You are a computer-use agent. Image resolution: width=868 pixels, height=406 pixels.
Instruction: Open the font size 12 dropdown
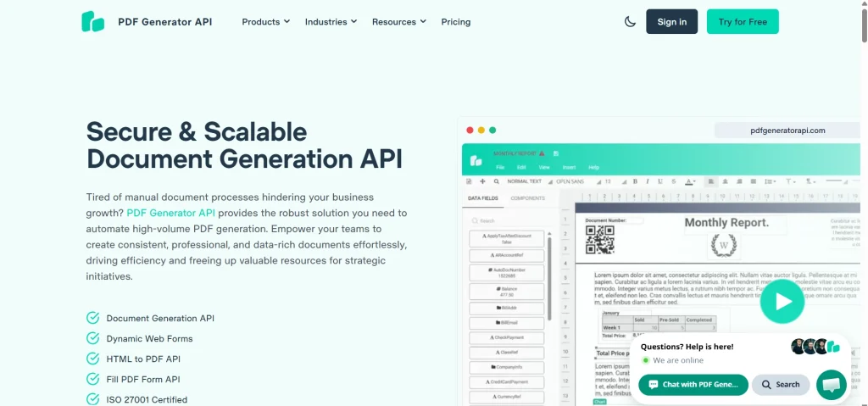click(x=615, y=181)
